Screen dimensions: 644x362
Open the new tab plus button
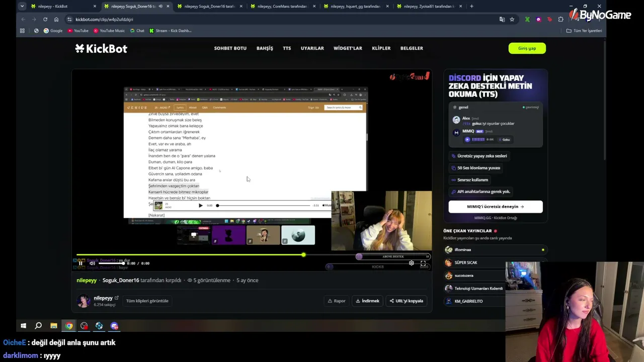click(471, 6)
